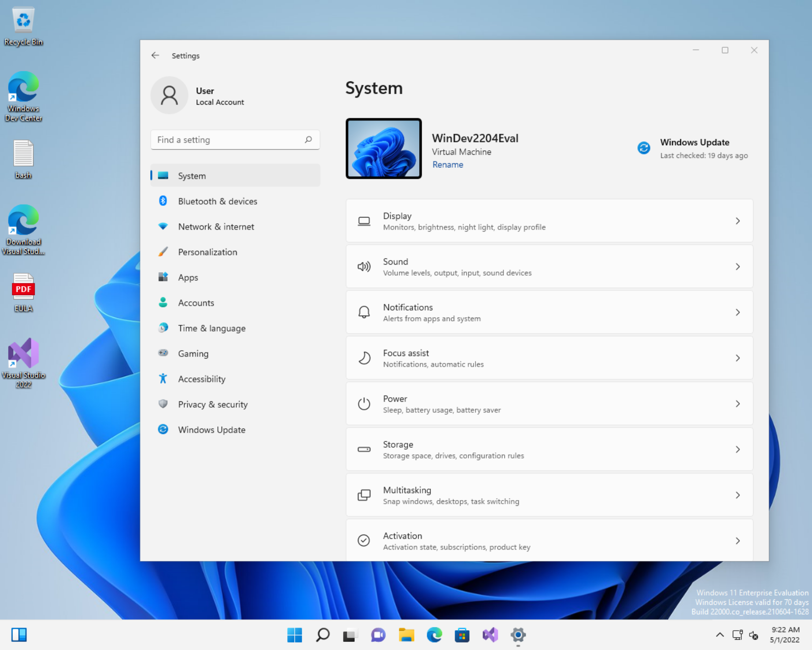Open Network & internet settings
The width and height of the screenshot is (812, 650).
pos(216,226)
